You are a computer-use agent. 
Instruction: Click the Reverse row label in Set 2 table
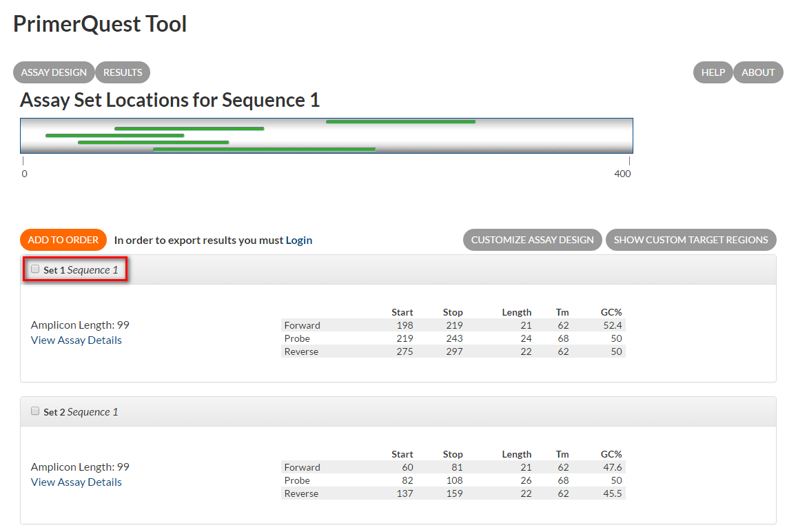[x=301, y=493]
